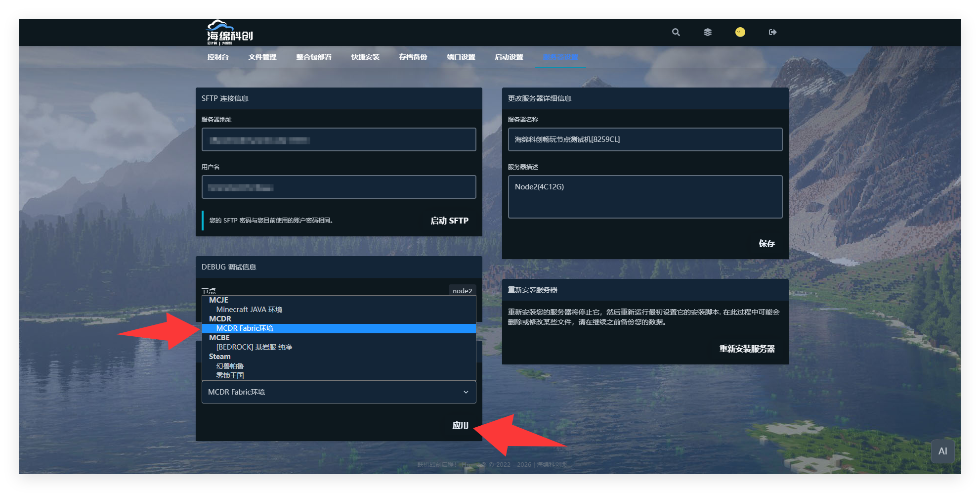Open the 文件管理 tab
This screenshot has width=980, height=493.
[262, 57]
